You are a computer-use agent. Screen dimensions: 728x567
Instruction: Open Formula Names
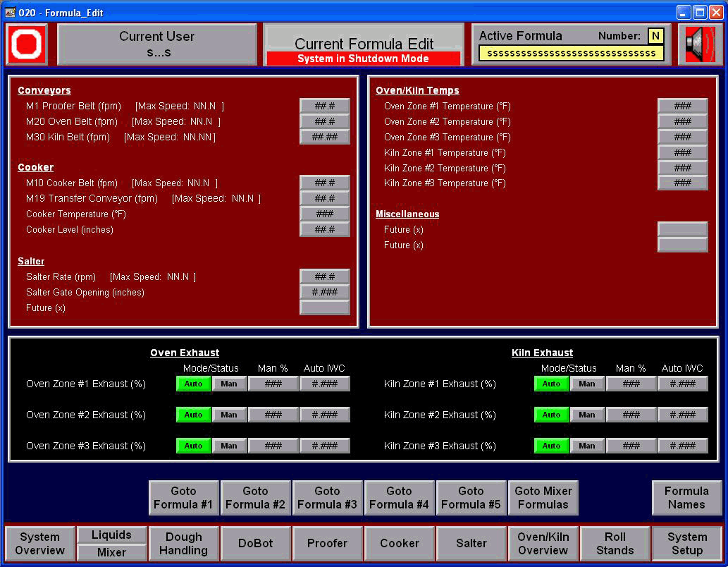[686, 498]
